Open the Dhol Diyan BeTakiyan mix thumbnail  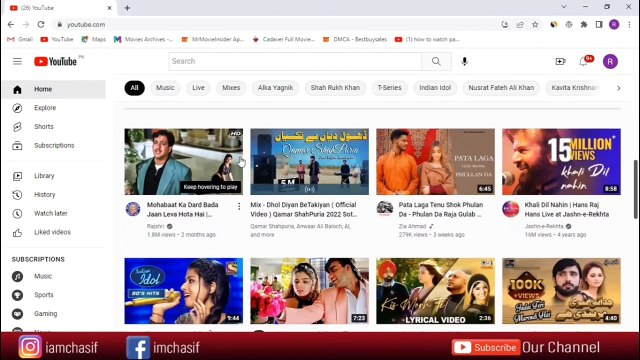[x=309, y=162]
